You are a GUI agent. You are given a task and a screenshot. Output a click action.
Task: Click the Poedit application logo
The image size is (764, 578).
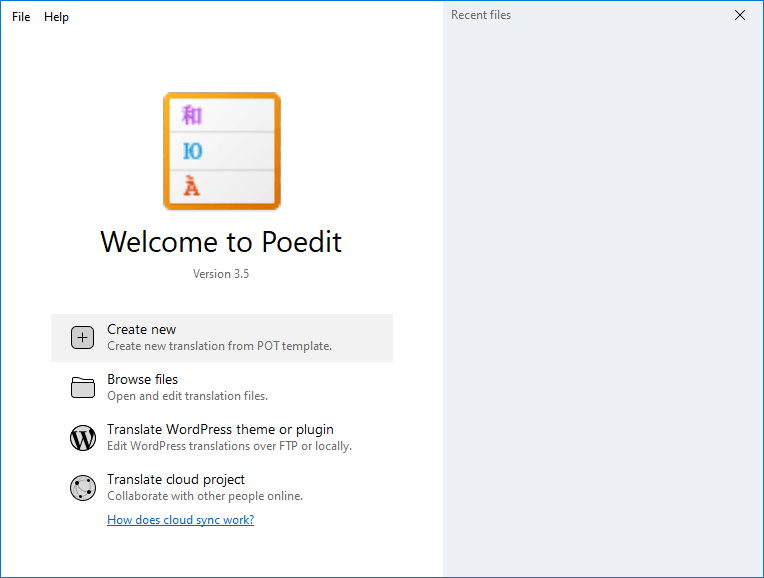click(222, 151)
